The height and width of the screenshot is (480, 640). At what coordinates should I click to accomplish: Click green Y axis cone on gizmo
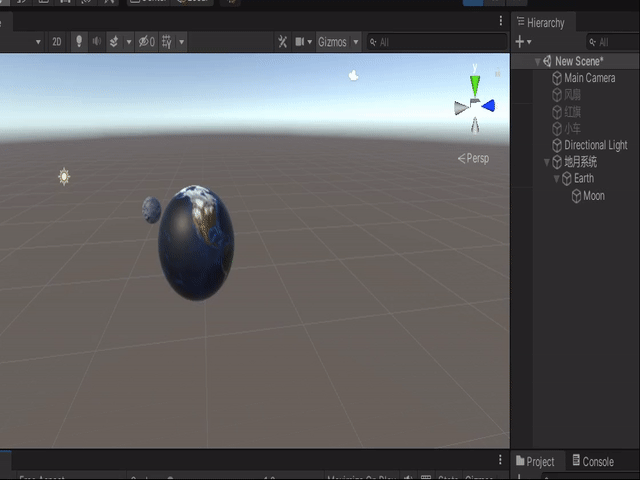pyautogui.click(x=475, y=85)
